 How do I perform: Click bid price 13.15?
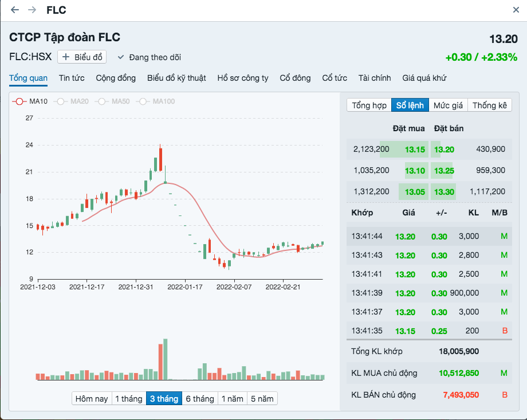415,150
